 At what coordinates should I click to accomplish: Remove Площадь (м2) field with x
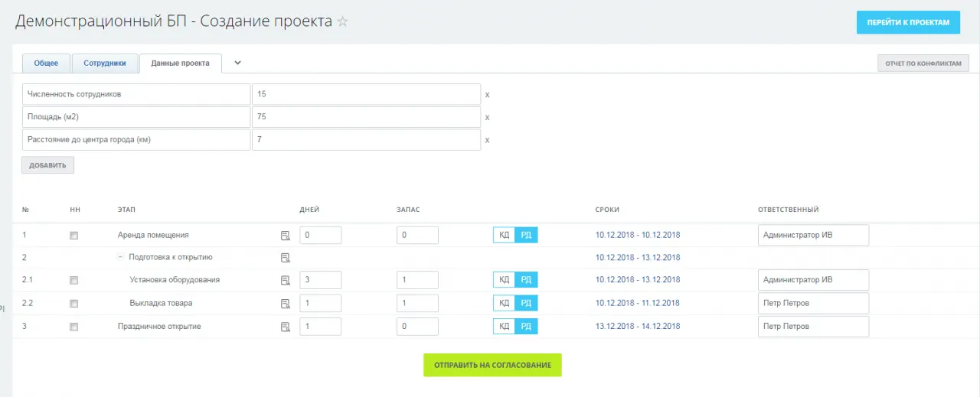tap(487, 117)
